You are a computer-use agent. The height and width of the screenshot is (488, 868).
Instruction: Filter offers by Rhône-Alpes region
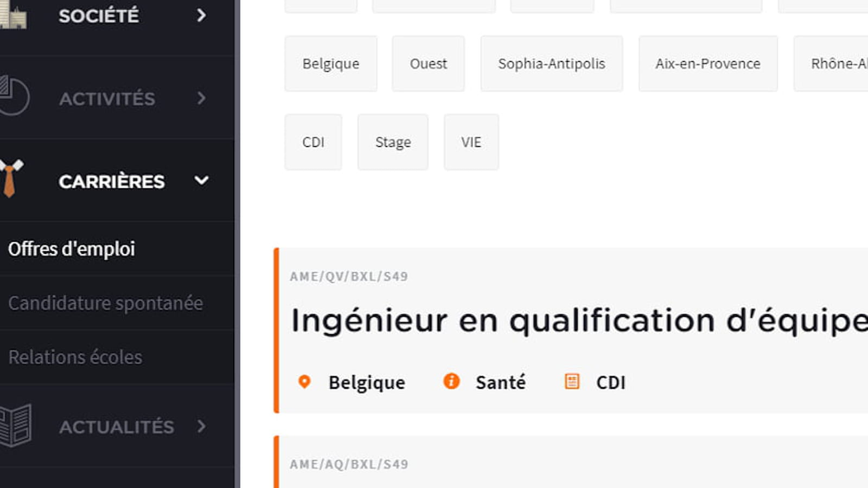(831, 63)
